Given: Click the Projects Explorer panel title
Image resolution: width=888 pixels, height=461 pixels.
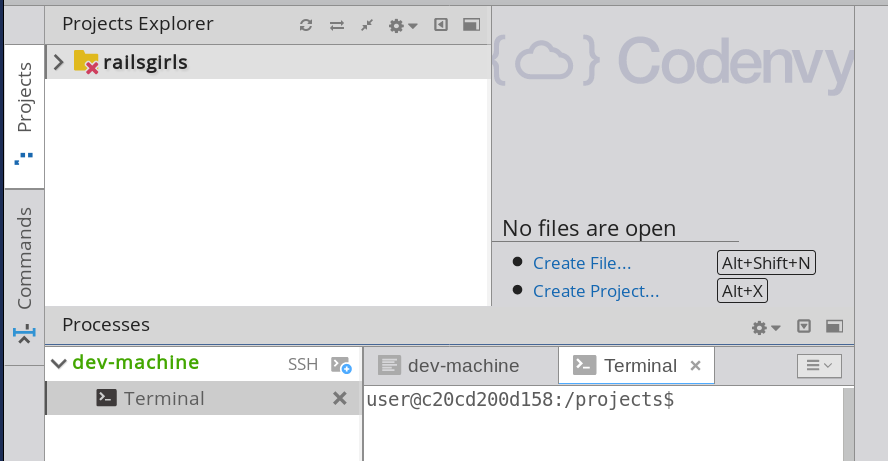Looking at the screenshot, I should click(138, 24).
